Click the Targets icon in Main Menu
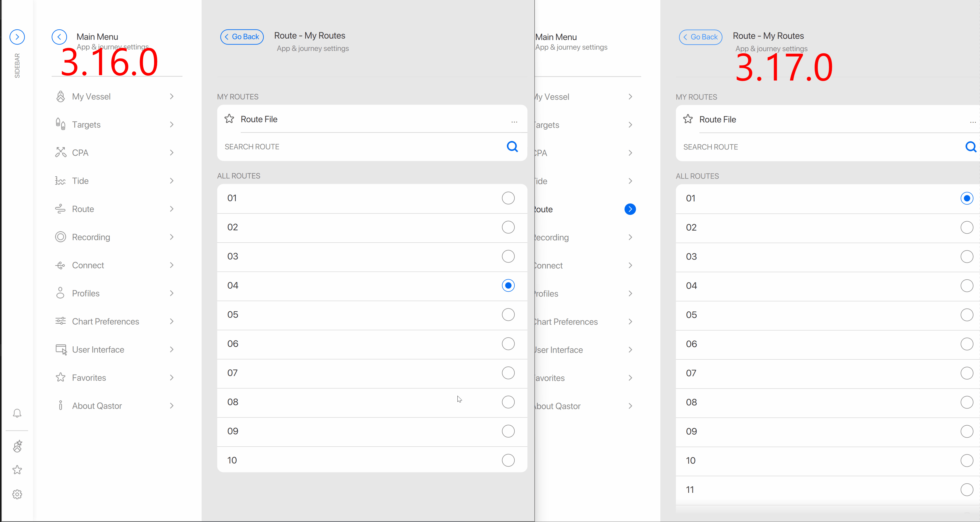980x522 pixels. click(60, 124)
